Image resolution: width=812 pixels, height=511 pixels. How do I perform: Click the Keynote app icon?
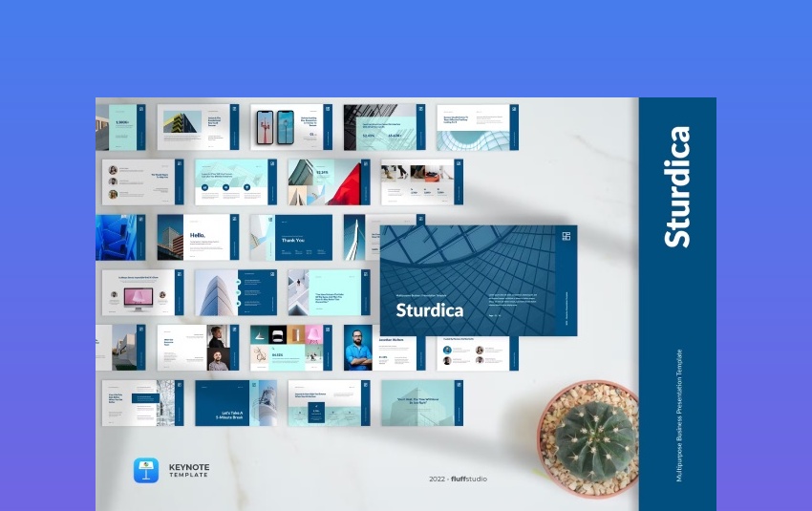(146, 470)
